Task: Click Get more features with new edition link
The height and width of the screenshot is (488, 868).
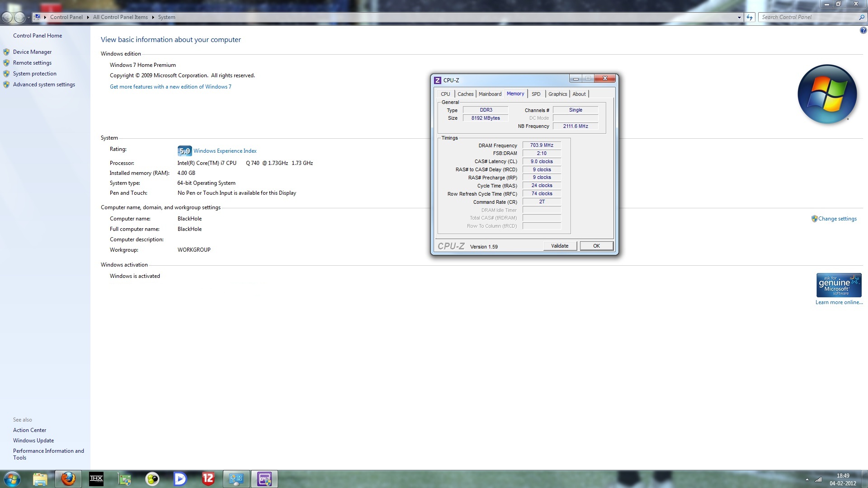Action: (x=170, y=87)
